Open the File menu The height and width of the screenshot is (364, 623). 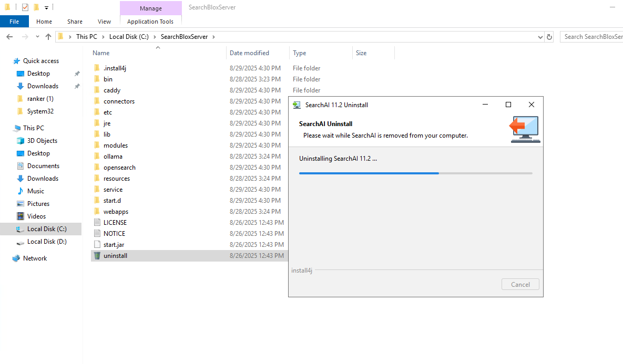click(14, 22)
